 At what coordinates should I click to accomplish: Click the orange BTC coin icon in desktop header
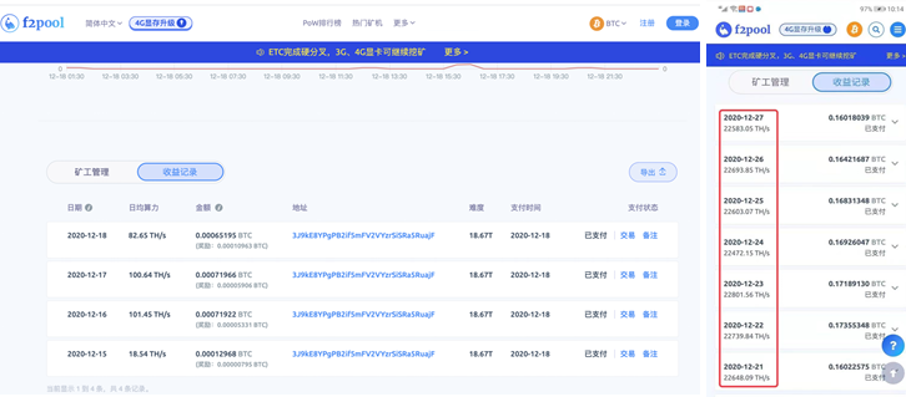tap(596, 24)
